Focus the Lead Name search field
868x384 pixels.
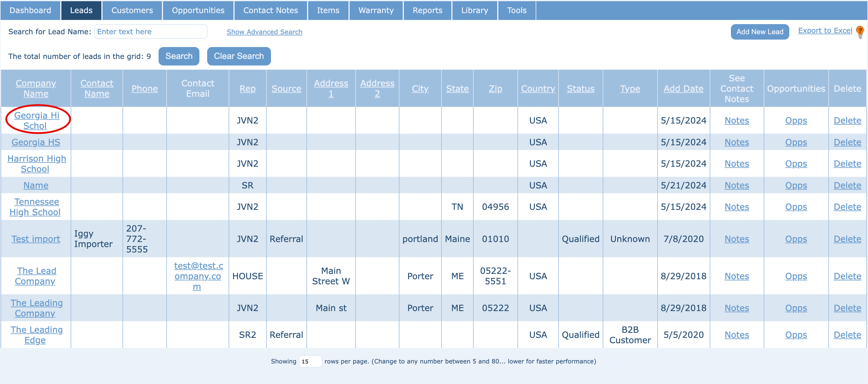point(150,32)
